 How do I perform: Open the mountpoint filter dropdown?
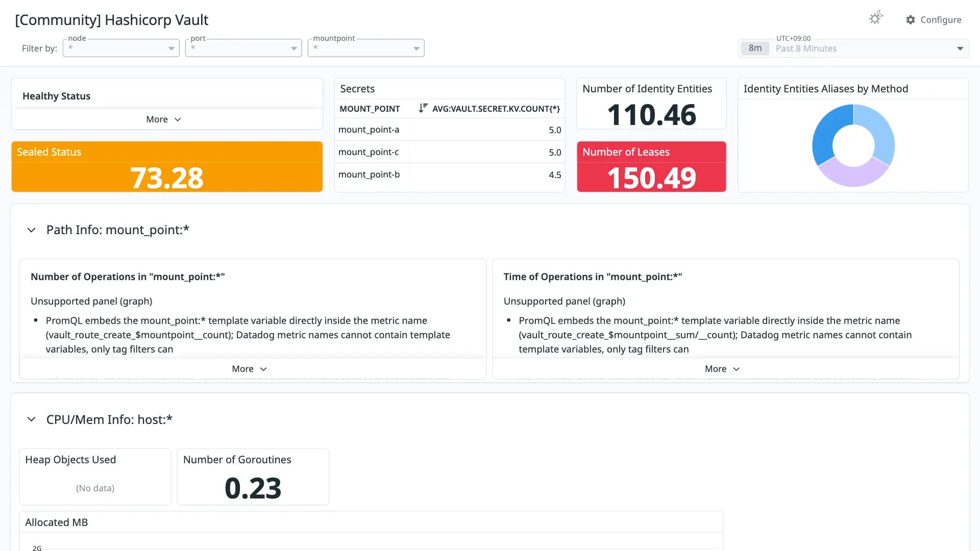pyautogui.click(x=366, y=48)
